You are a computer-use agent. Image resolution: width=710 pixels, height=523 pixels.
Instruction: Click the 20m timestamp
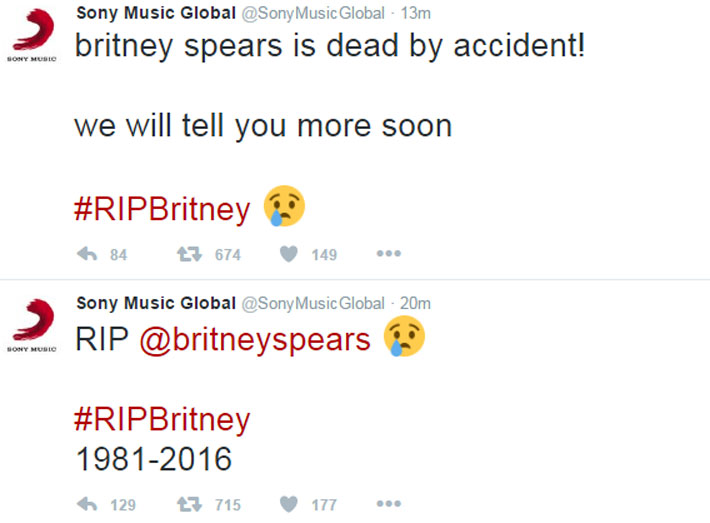(x=415, y=303)
